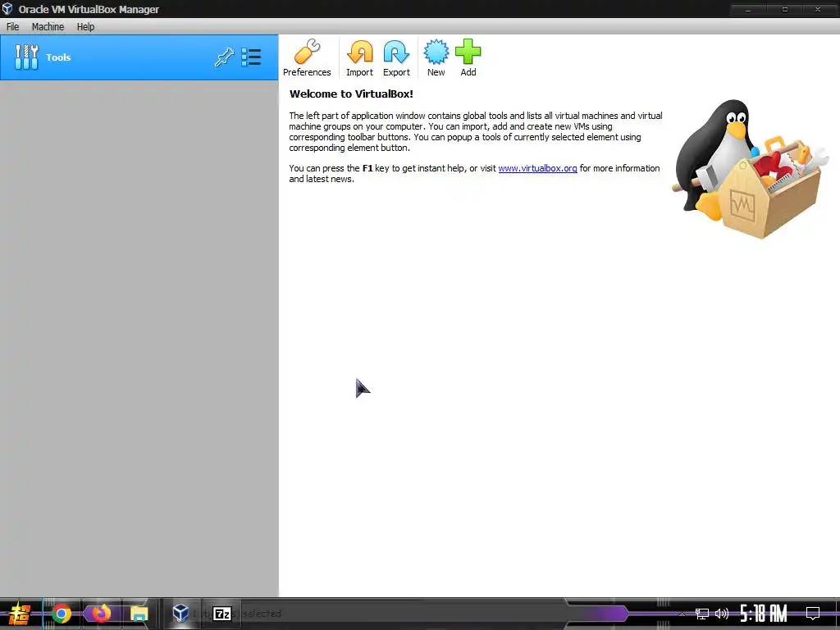Open the Machine menu
The height and width of the screenshot is (630, 840).
[48, 27]
